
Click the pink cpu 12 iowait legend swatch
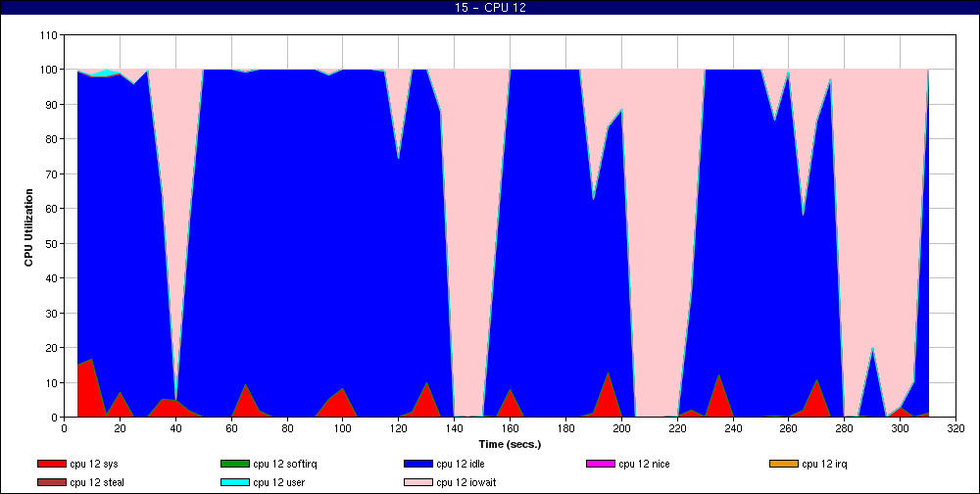[417, 483]
